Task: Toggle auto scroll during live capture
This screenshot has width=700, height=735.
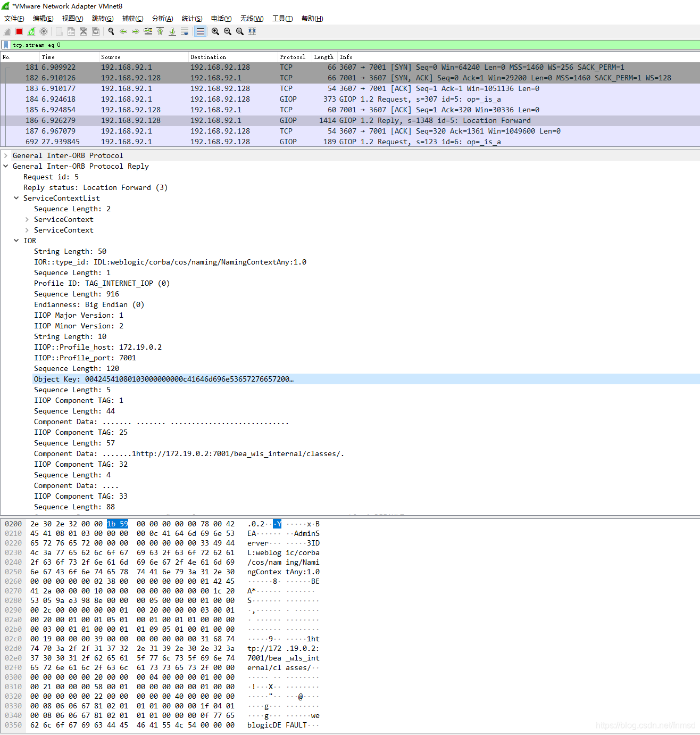Action: point(185,31)
